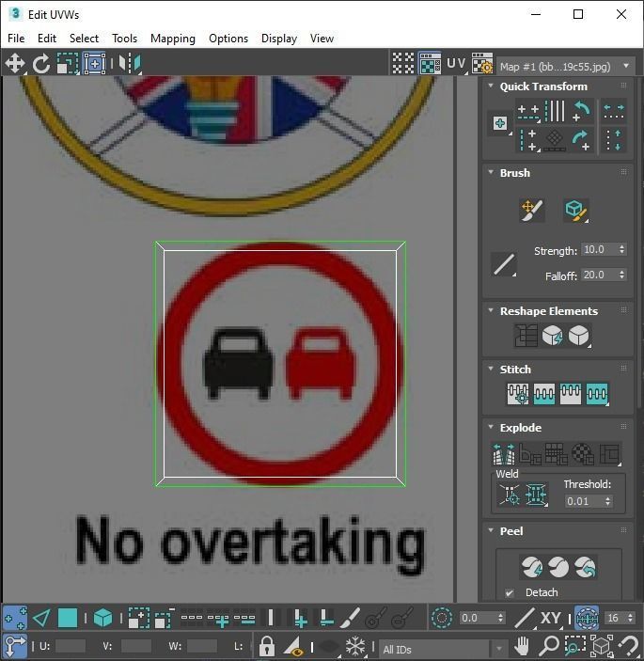Rotate 90 degrees counter-clockwise around pivot

(581, 111)
